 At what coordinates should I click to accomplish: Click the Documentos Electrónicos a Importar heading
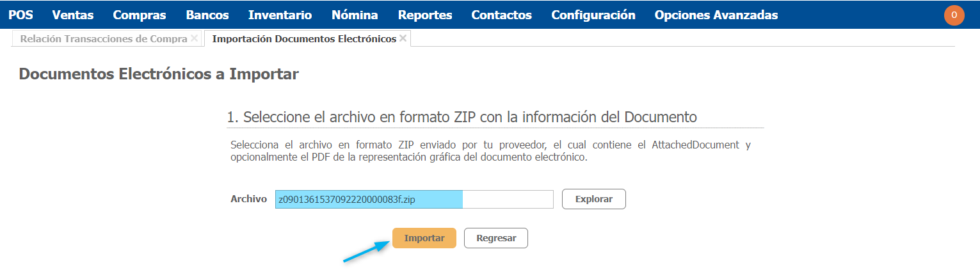159,74
